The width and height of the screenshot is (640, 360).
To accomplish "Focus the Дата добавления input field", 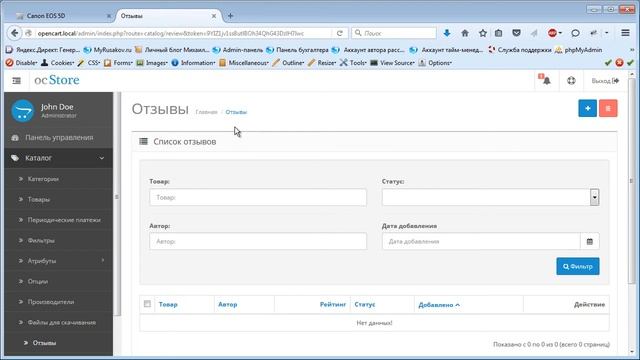I will pos(481,242).
